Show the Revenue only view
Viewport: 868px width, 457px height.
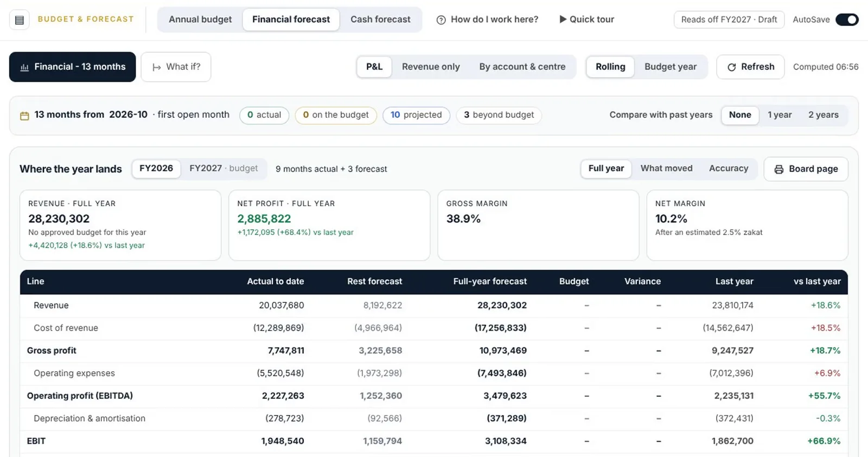pos(431,67)
